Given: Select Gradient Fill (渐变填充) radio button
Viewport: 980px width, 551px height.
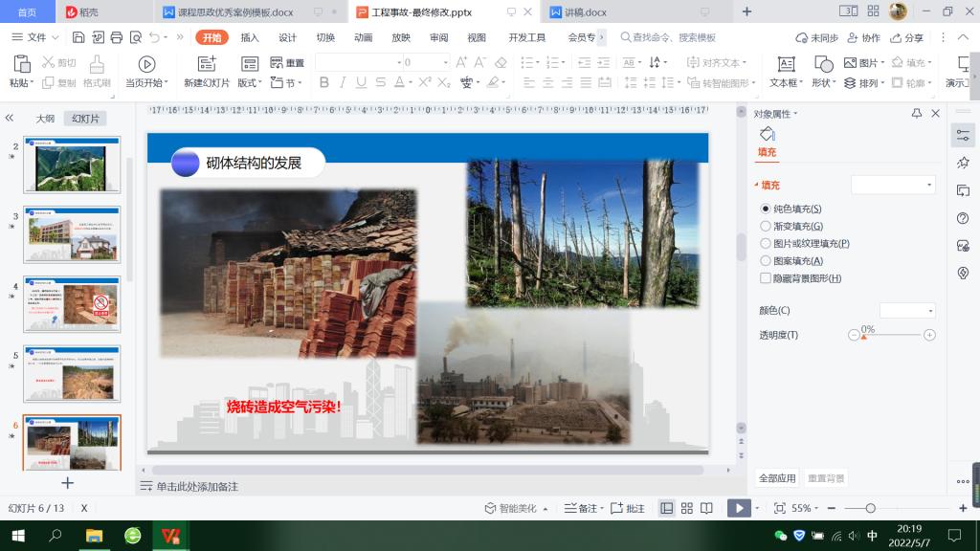Looking at the screenshot, I should click(x=766, y=227).
